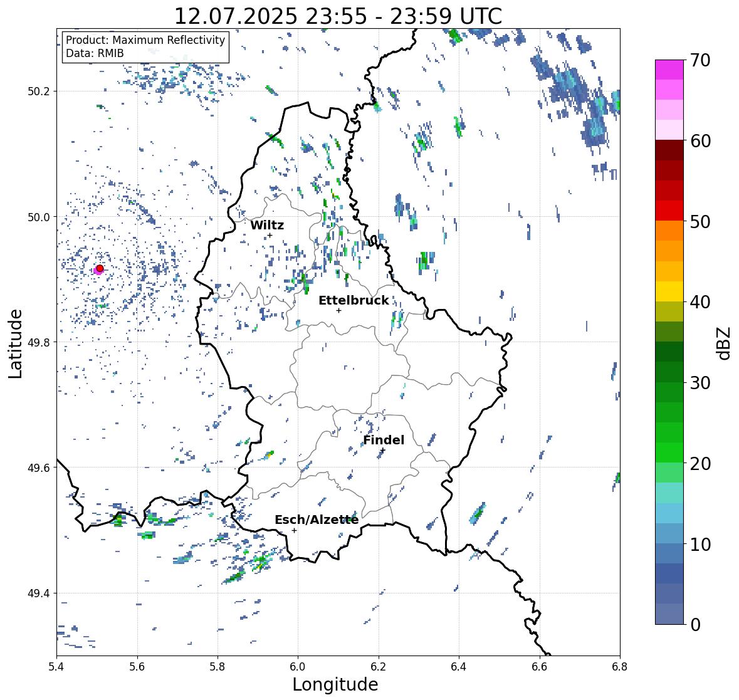
Task: Click the plot title date and time
Action: (x=338, y=16)
